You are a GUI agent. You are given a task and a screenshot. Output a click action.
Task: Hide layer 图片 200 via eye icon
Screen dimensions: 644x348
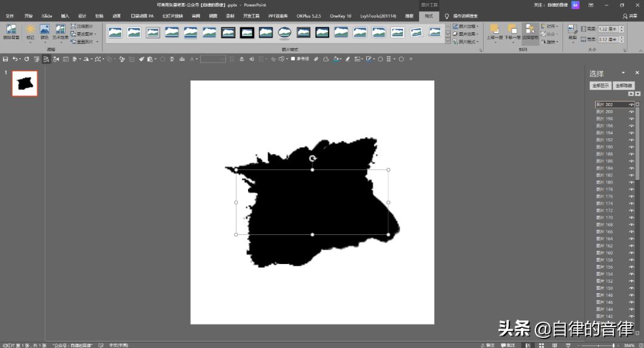pyautogui.click(x=631, y=111)
